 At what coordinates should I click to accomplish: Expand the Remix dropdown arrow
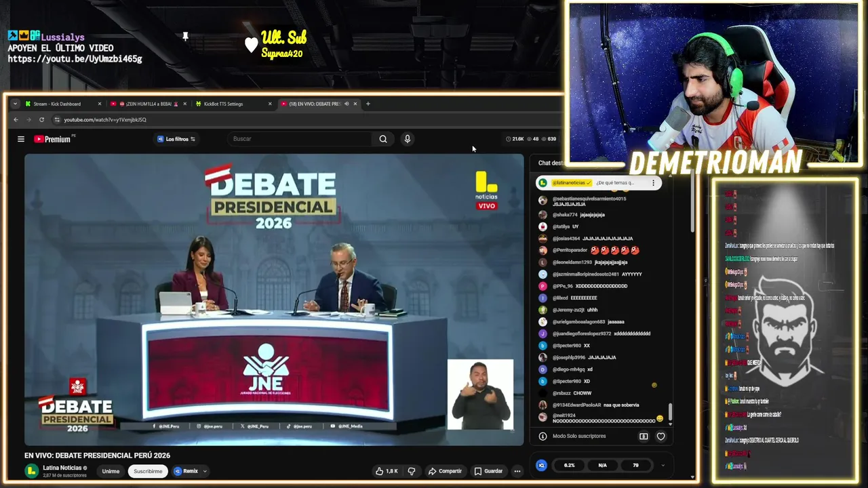(204, 471)
